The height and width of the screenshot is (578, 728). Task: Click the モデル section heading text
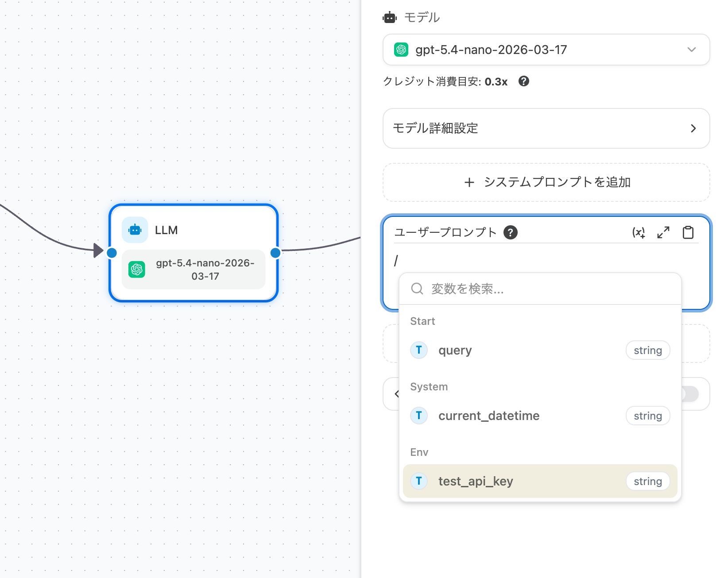[x=422, y=18]
